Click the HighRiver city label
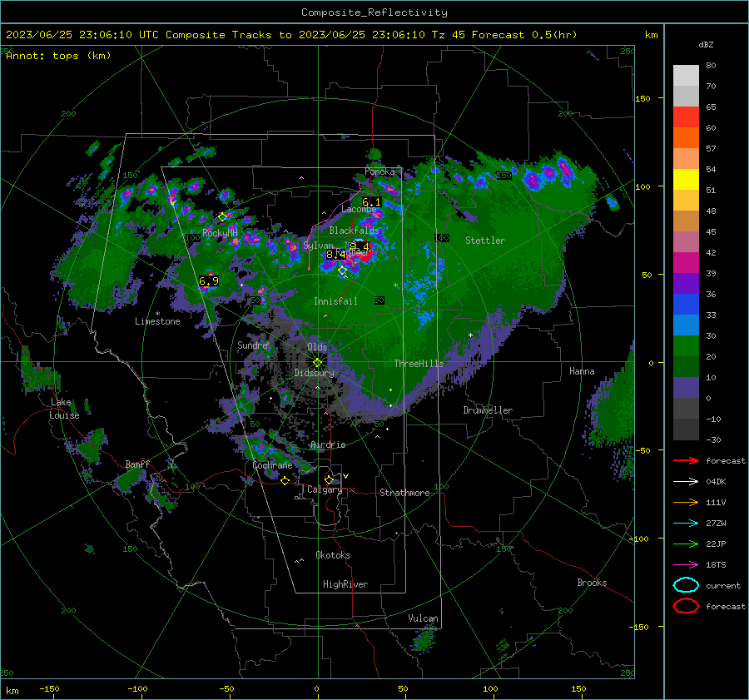749x700 pixels. [345, 584]
